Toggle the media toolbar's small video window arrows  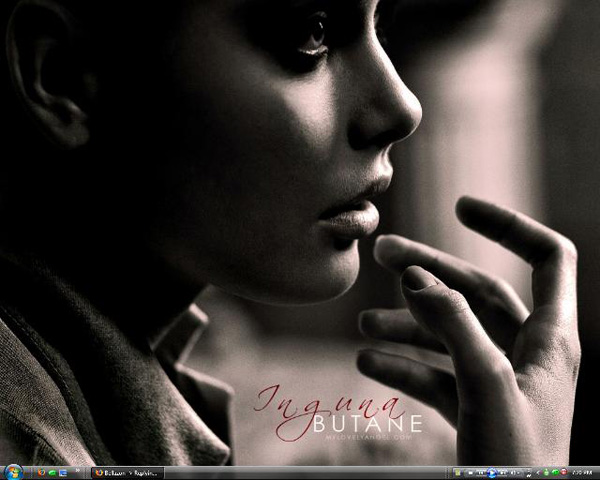coord(528,472)
